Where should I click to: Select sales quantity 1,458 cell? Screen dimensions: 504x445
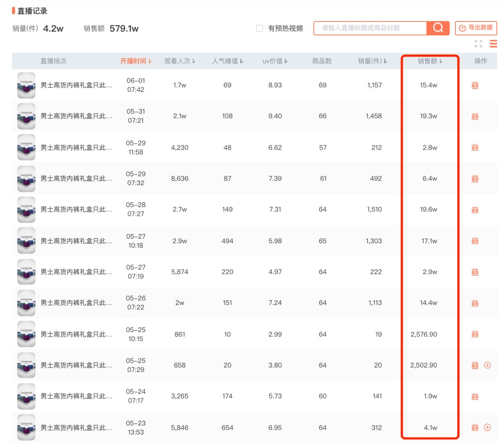pos(374,116)
